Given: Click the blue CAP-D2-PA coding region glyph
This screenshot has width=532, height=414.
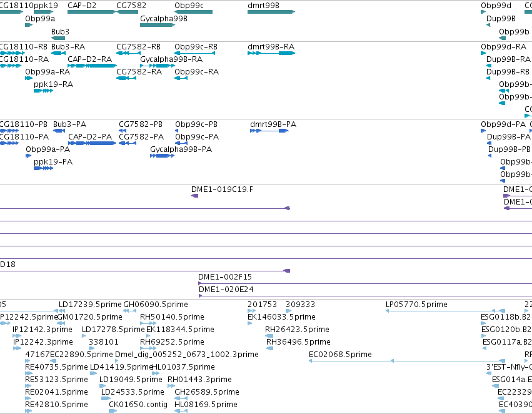Looking at the screenshot, I should tap(93, 144).
